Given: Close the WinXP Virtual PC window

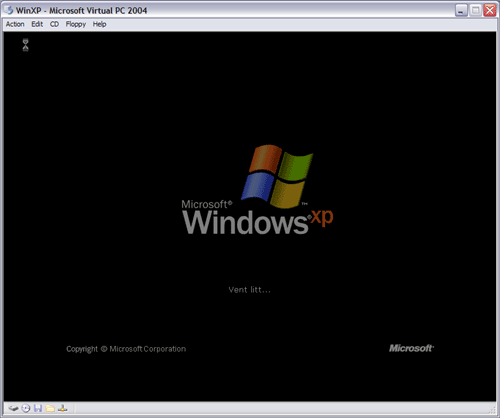Looking at the screenshot, I should point(490,10).
